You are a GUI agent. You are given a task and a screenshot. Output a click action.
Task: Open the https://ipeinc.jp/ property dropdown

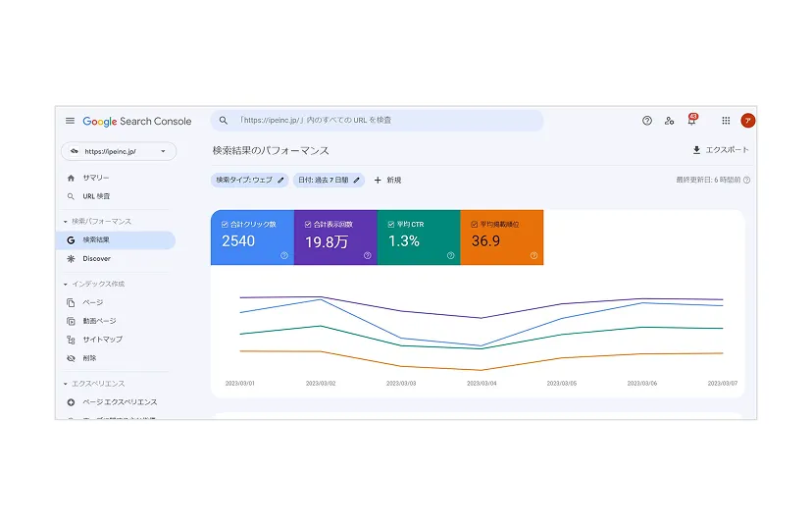tap(119, 151)
